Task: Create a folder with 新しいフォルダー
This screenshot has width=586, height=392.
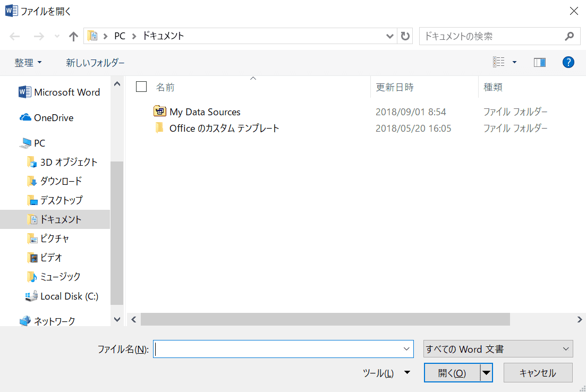Action: click(95, 63)
